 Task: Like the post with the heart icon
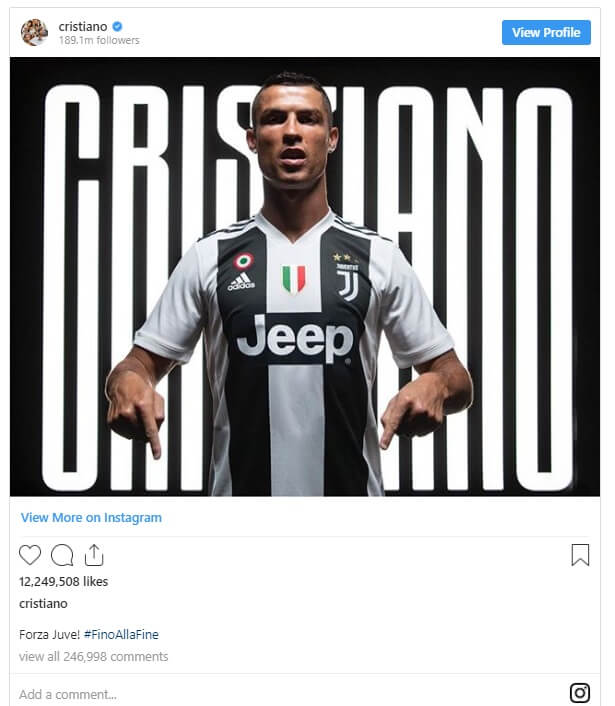[30, 555]
